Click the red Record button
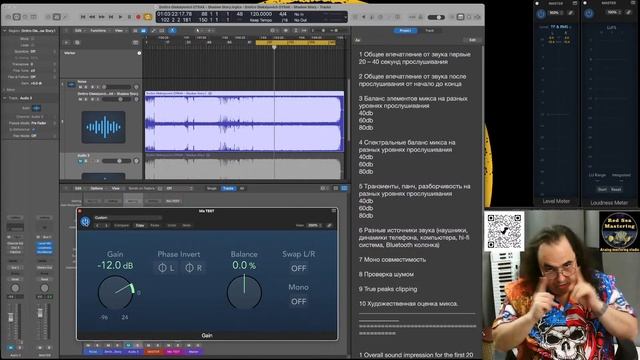The width and height of the screenshot is (640, 360). click(138, 17)
